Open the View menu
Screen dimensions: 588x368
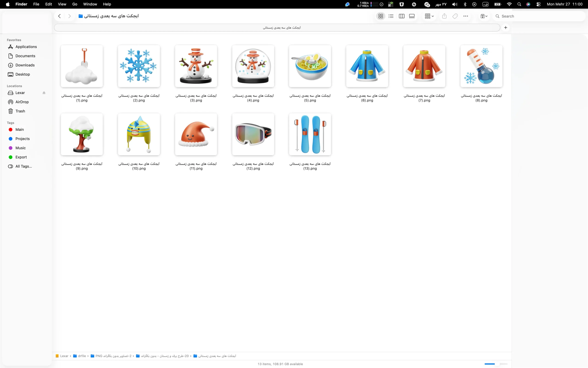(62, 4)
